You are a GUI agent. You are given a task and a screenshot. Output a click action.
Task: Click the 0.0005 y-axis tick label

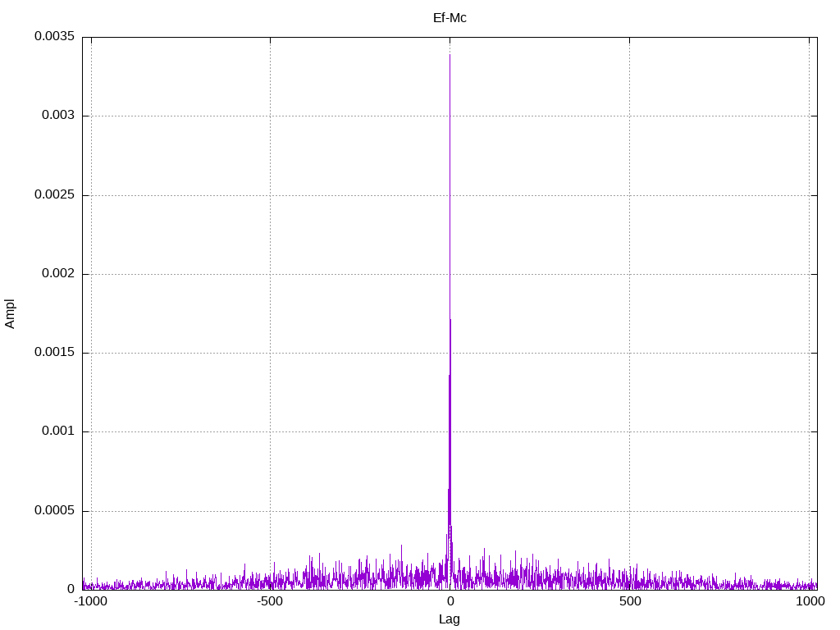click(55, 510)
